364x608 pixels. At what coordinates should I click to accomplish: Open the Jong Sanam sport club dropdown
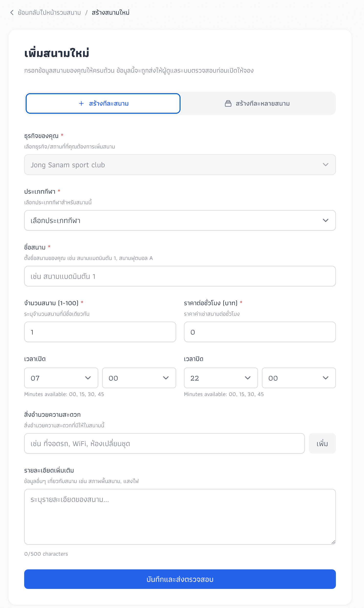(180, 165)
